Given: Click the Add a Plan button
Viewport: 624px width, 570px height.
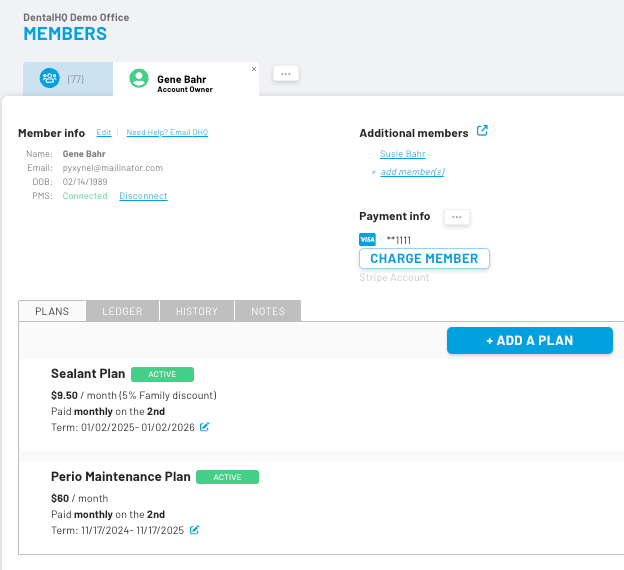Looking at the screenshot, I should (529, 340).
